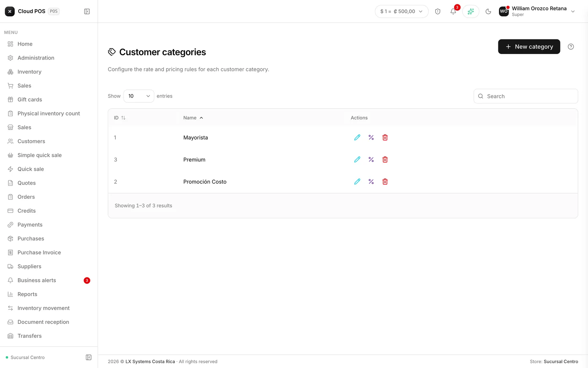
Task: Edit the Mayorista category with pencil icon
Action: (x=357, y=138)
